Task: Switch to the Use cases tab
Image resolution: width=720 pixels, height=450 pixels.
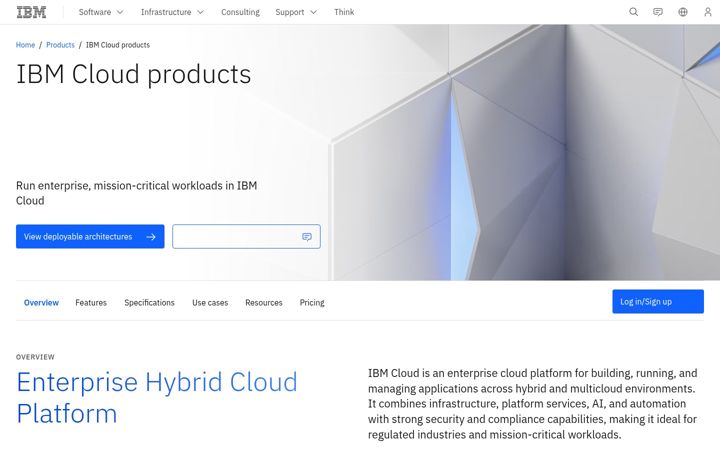Action: pyautogui.click(x=210, y=303)
